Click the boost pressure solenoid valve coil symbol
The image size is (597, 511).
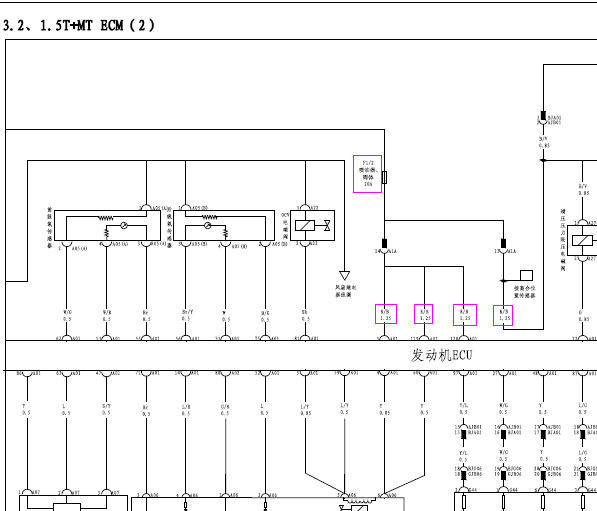[582, 241]
